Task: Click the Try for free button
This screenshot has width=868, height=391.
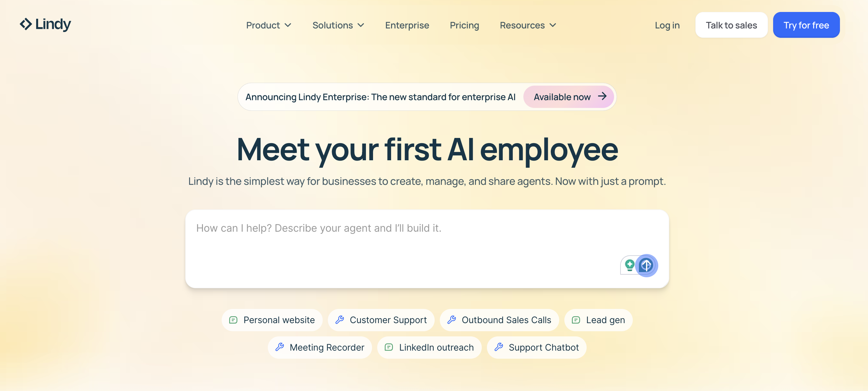Action: (806, 25)
